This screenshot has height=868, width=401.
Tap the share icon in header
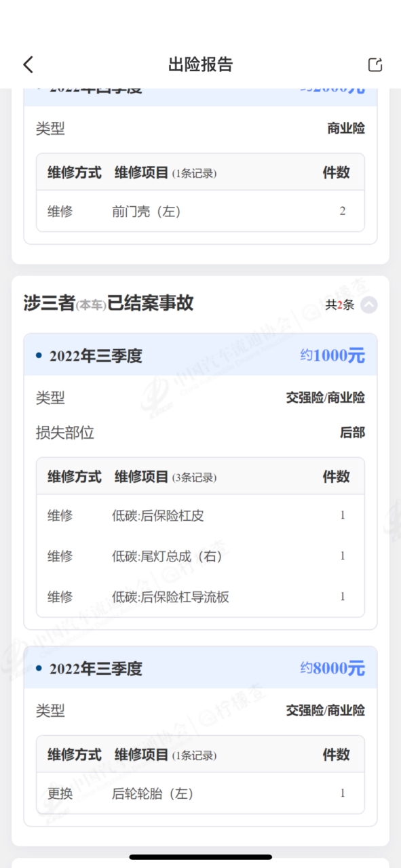(x=375, y=64)
